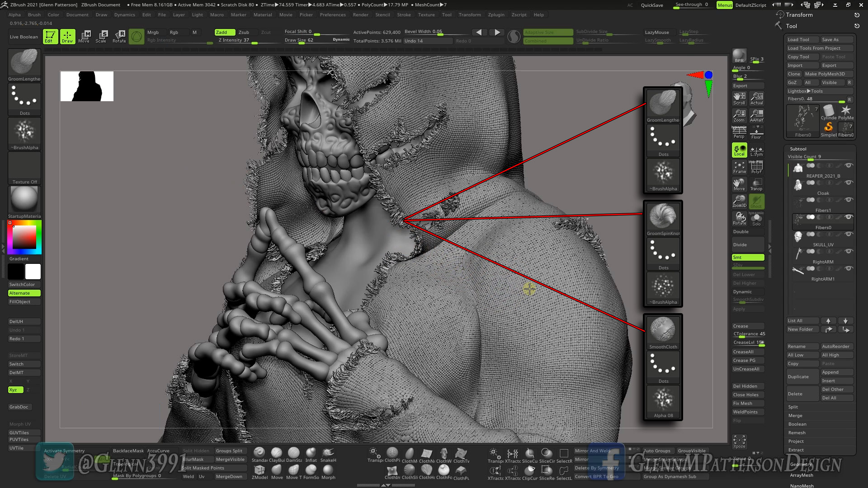Open the Transform menu
868x488 pixels.
470,14
